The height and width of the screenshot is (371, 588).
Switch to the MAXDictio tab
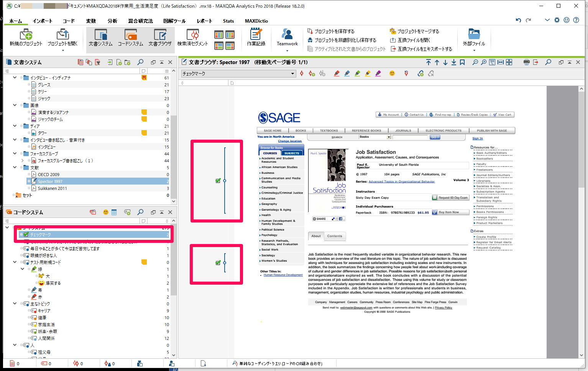point(256,21)
